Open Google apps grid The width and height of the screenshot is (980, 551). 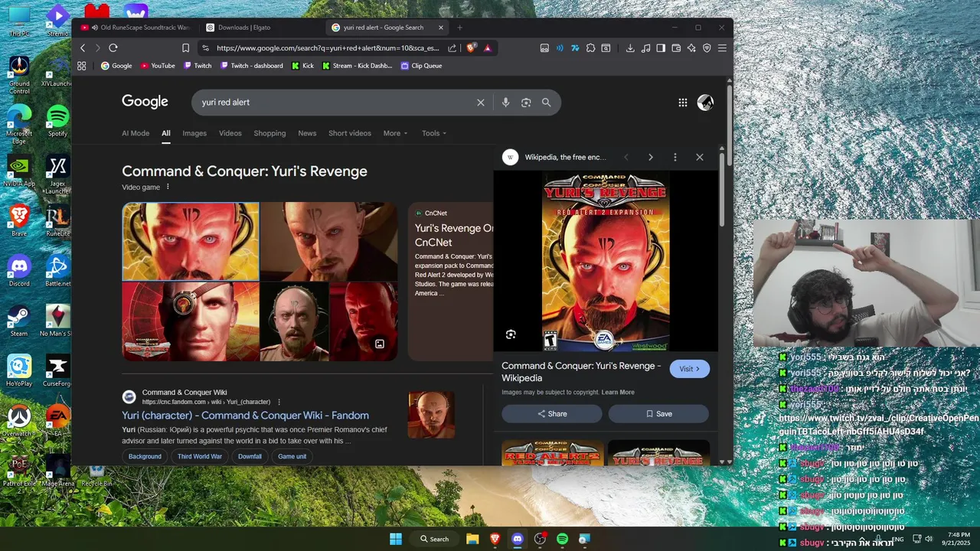pos(683,103)
